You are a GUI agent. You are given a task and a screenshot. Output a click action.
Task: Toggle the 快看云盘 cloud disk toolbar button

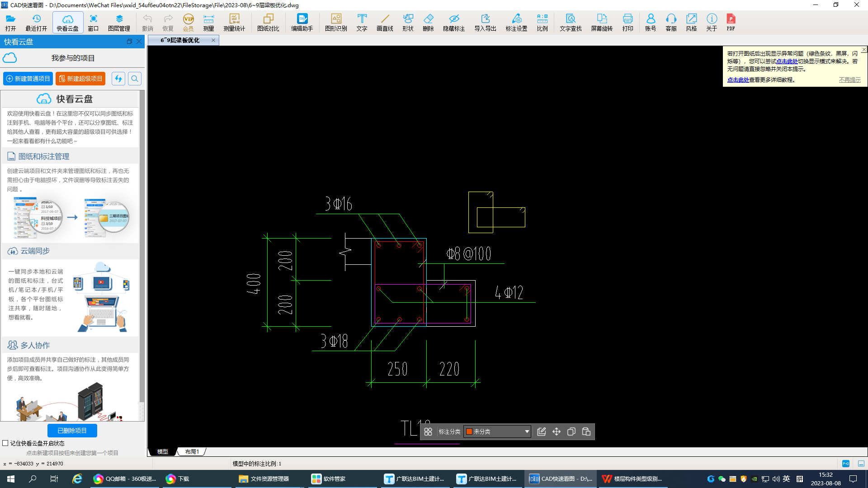(x=68, y=22)
